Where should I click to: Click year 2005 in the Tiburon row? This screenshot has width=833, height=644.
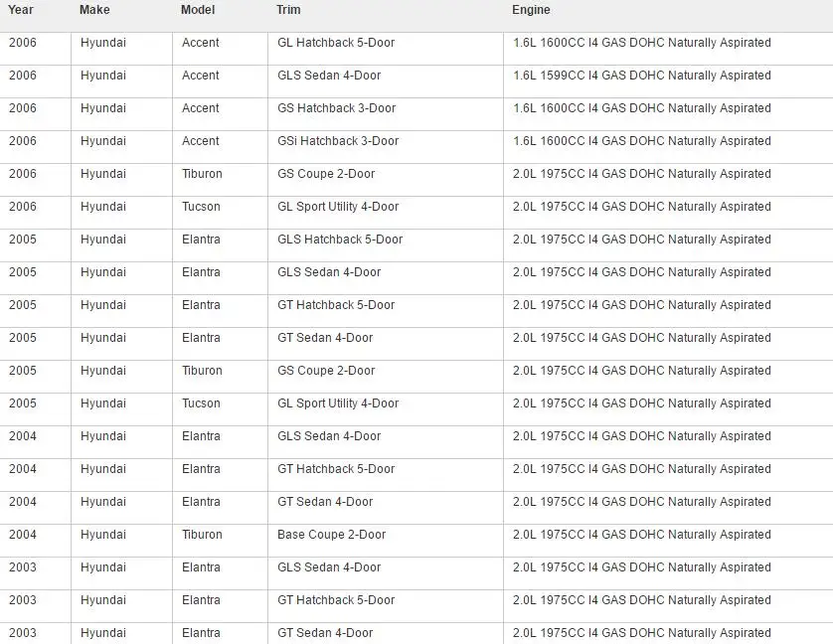click(23, 371)
